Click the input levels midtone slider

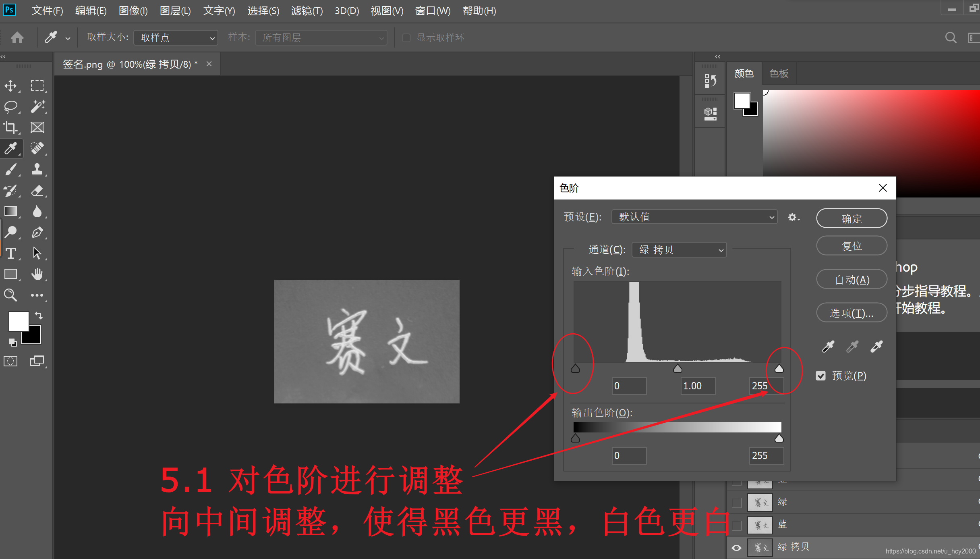pos(678,369)
